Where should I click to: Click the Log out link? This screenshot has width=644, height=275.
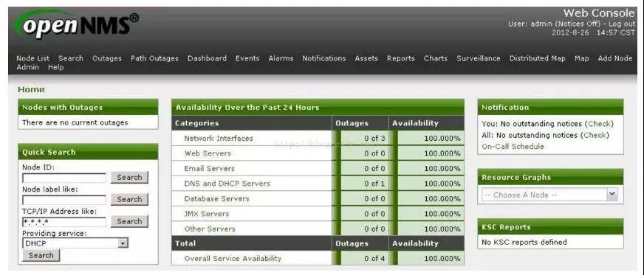point(621,24)
